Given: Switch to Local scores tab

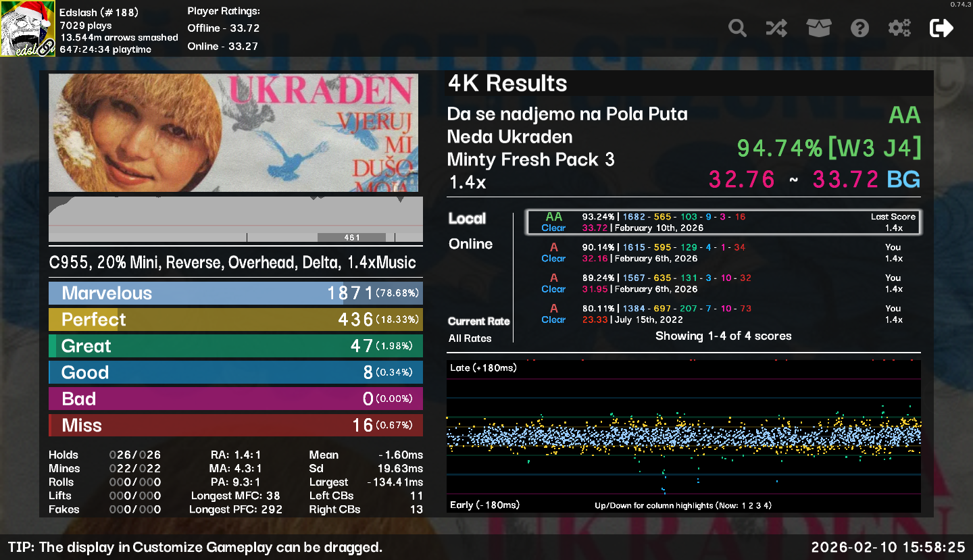Looking at the screenshot, I should click(466, 219).
